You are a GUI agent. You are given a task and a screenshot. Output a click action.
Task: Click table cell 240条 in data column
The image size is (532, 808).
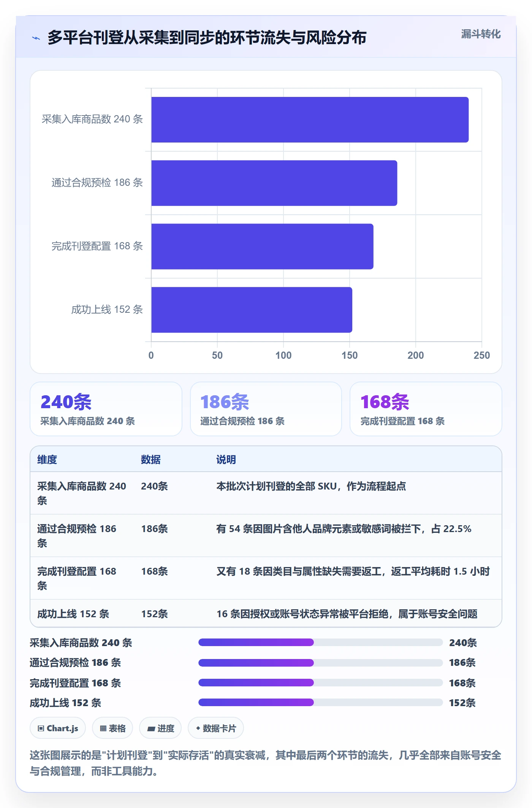pos(154,486)
